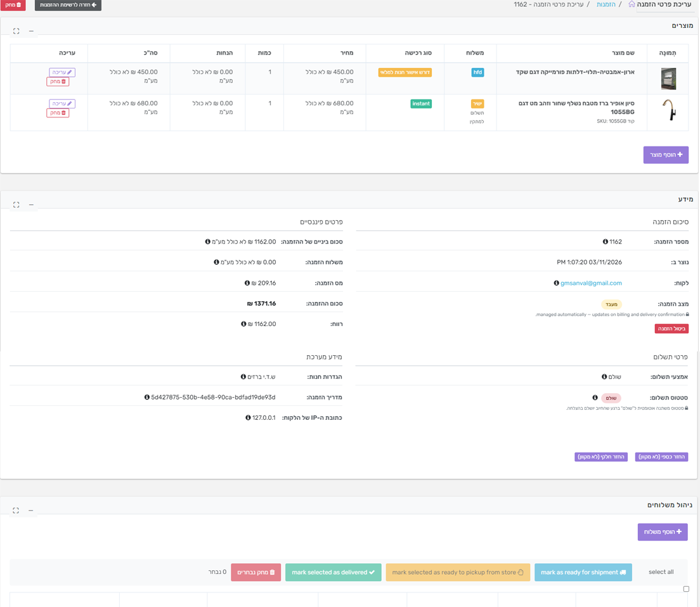Image resolution: width=700 pixels, height=607 pixels.
Task: Click info icon next to tax amount 209.16
Action: click(x=247, y=284)
